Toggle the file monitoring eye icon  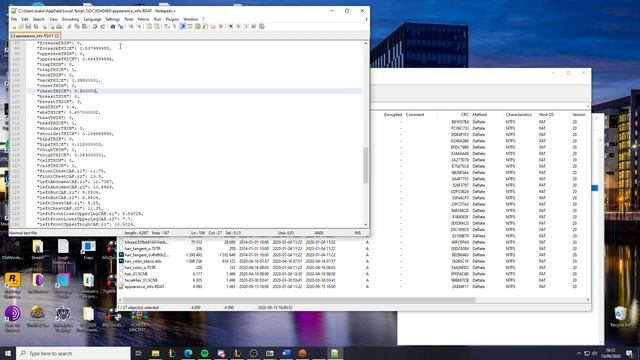click(x=220, y=27)
